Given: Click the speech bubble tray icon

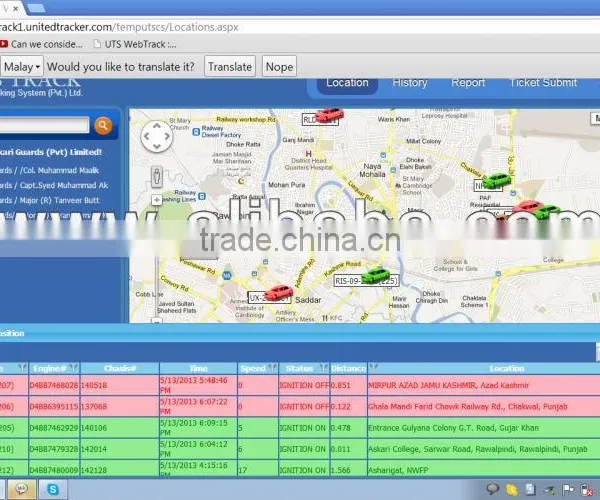Looking at the screenshot, I should tap(493, 489).
